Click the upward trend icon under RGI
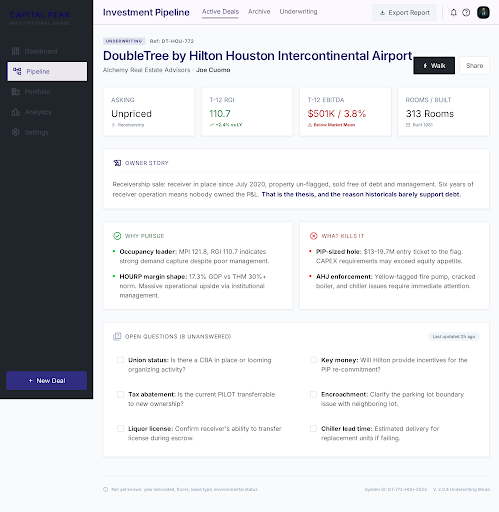The image size is (499, 512). [211, 125]
